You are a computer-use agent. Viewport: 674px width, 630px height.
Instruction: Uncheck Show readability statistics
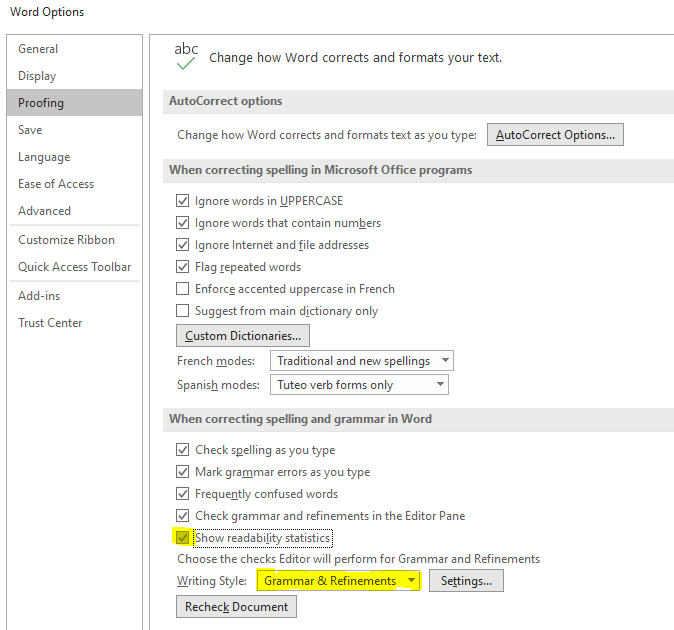pos(183,537)
